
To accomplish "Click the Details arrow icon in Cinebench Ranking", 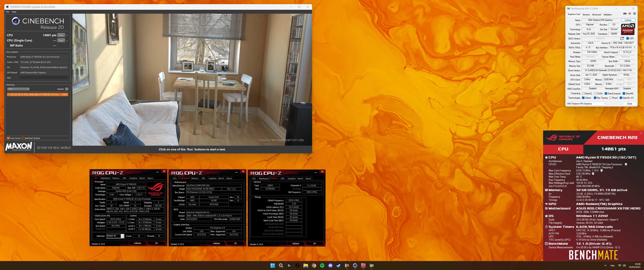I will [x=67, y=89].
